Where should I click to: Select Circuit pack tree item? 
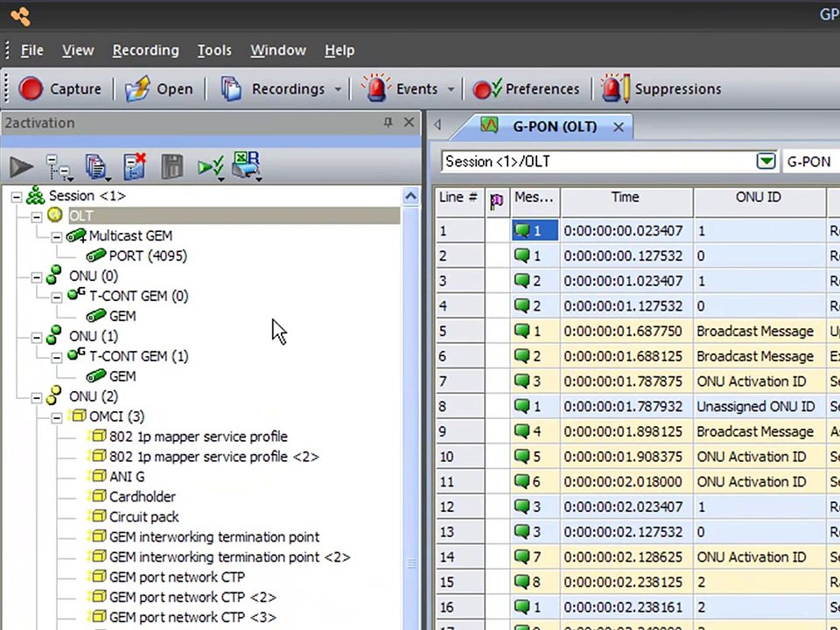(x=143, y=517)
